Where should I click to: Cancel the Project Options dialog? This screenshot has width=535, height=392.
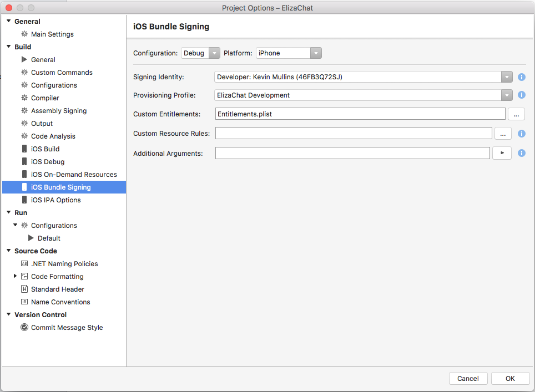point(468,378)
